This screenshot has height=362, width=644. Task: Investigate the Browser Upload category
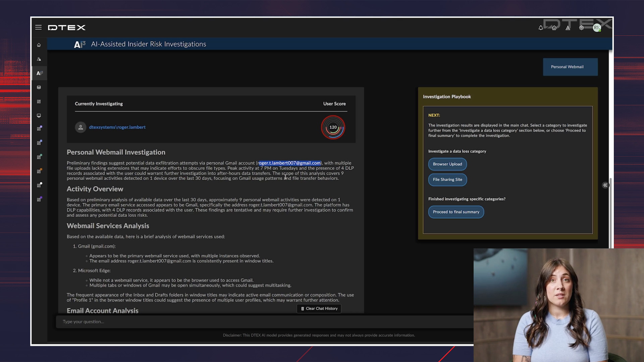pos(447,164)
